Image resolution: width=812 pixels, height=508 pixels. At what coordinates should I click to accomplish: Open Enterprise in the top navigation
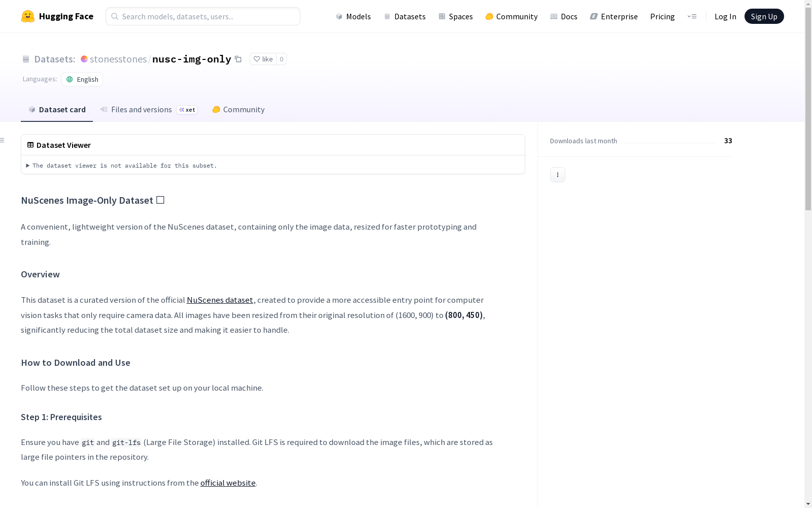pyautogui.click(x=614, y=16)
